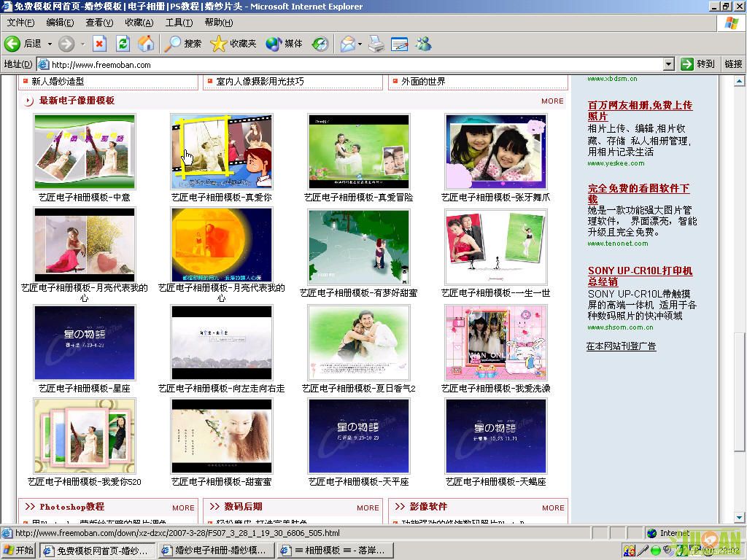Open the 张牙舞爪 template thumbnail
The height and width of the screenshot is (560, 747).
tap(496, 152)
